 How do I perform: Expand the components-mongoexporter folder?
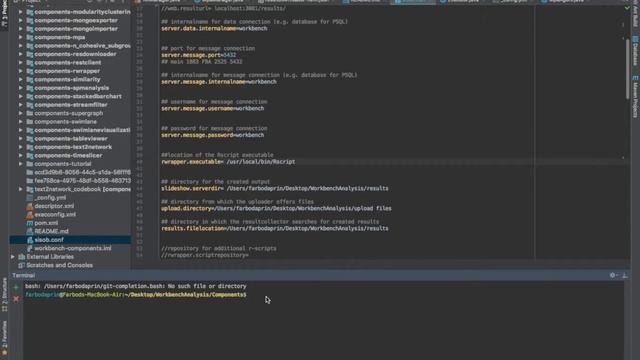[20, 20]
